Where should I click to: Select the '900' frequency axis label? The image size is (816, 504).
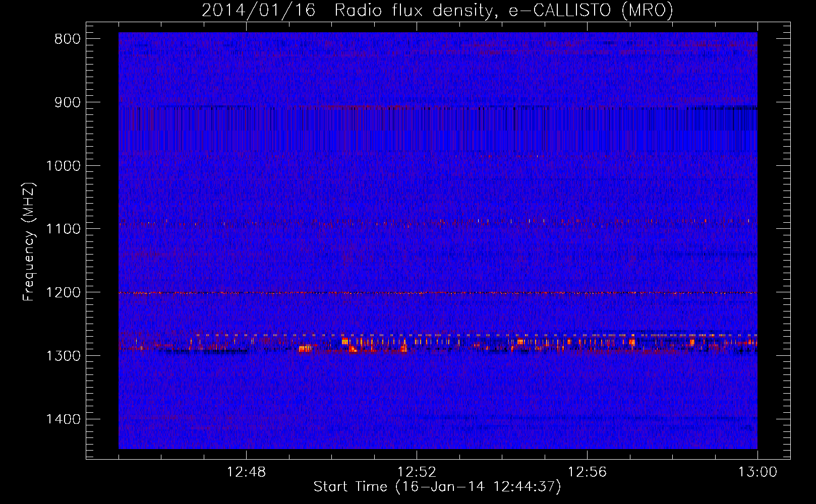(68, 103)
